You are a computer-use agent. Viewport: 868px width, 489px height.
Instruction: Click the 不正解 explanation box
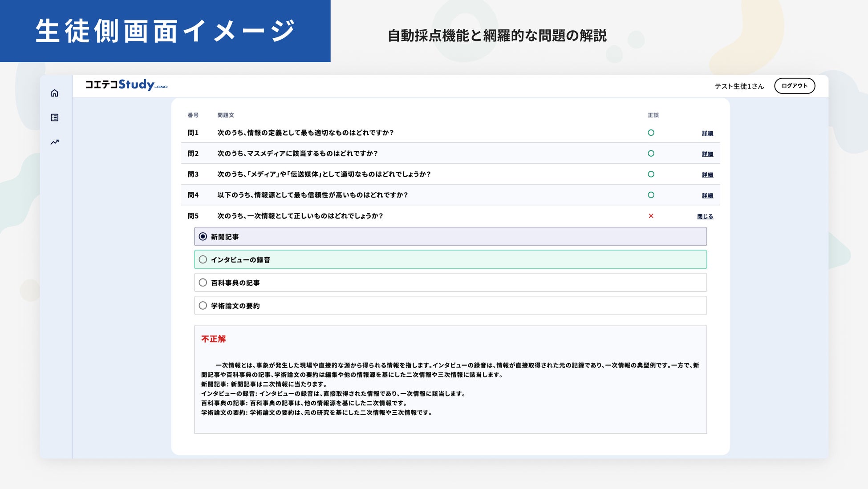pos(450,380)
